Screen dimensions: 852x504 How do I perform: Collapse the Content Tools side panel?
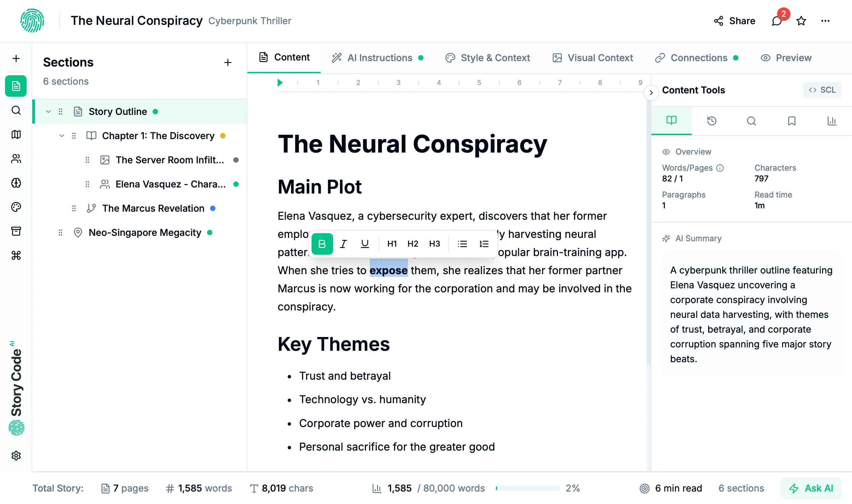coord(651,93)
